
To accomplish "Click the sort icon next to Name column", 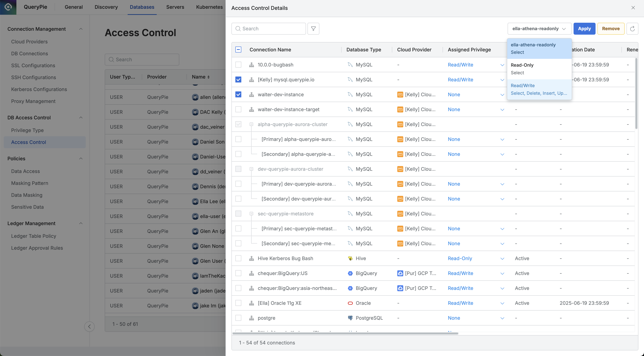I will [209, 77].
